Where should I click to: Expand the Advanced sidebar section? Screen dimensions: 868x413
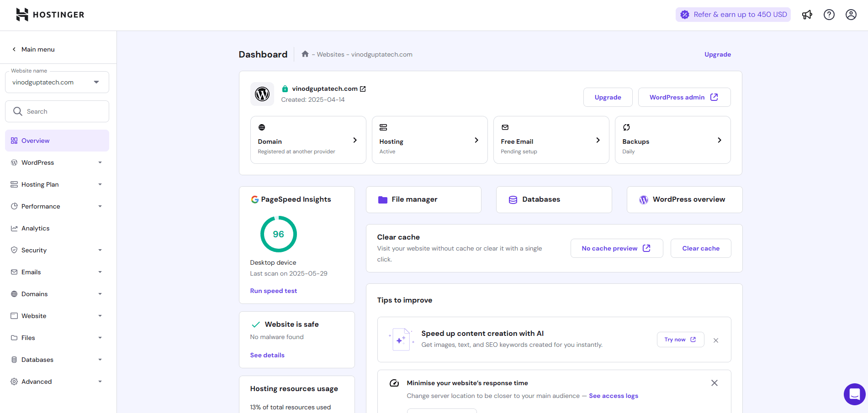tap(57, 382)
